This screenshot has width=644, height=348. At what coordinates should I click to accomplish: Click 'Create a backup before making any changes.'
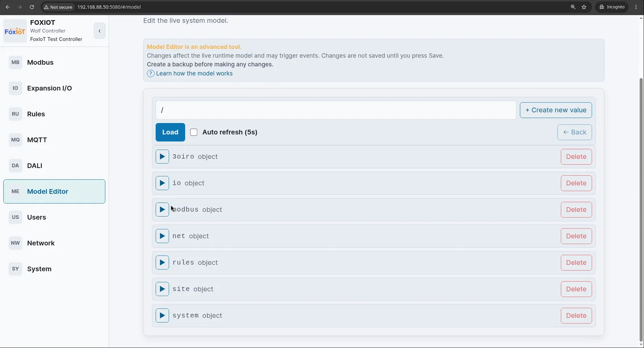click(210, 64)
